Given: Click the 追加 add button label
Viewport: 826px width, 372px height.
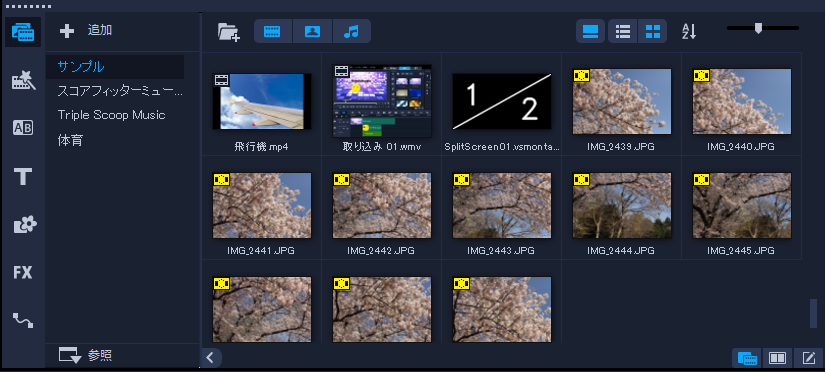Looking at the screenshot, I should click(100, 30).
